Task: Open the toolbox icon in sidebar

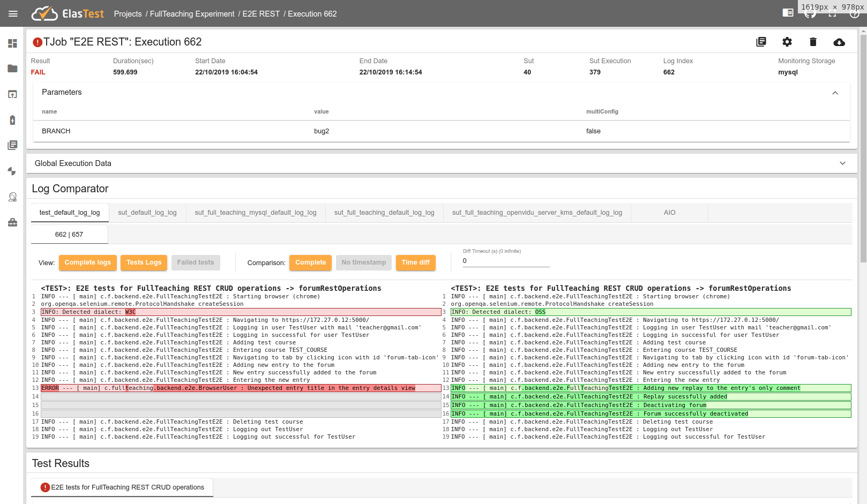Action: 12,222
